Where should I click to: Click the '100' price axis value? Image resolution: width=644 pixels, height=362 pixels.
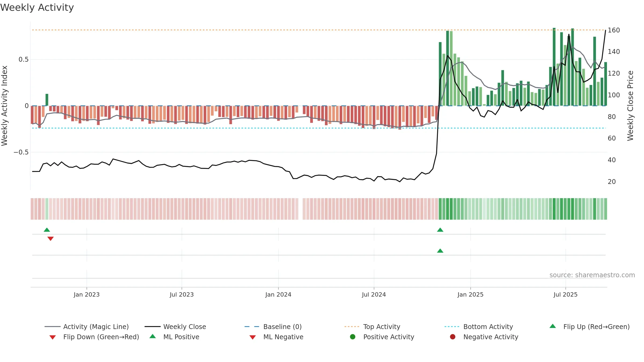point(614,95)
